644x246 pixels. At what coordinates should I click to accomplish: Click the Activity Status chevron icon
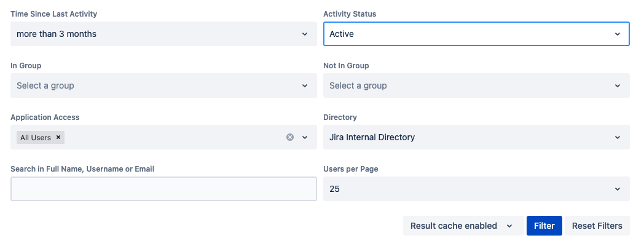click(618, 34)
